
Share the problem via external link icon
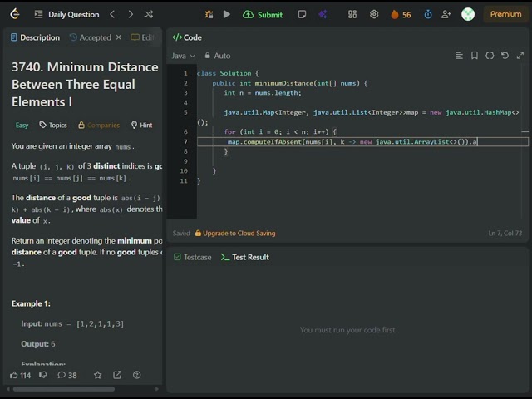tap(117, 375)
